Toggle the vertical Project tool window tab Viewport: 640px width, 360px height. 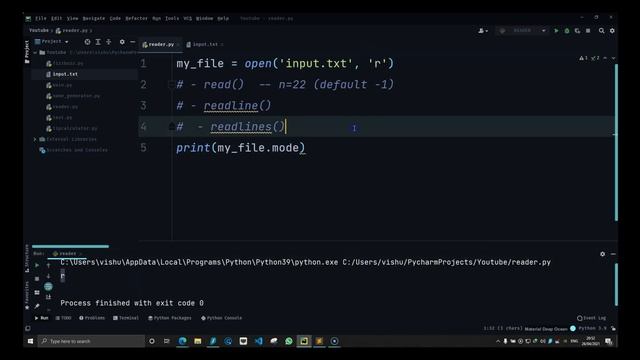[27, 52]
